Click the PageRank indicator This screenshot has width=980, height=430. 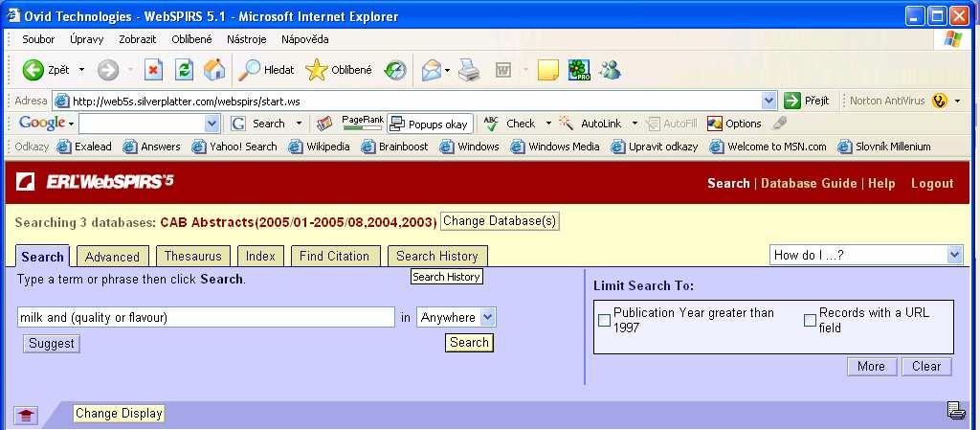coord(363,124)
